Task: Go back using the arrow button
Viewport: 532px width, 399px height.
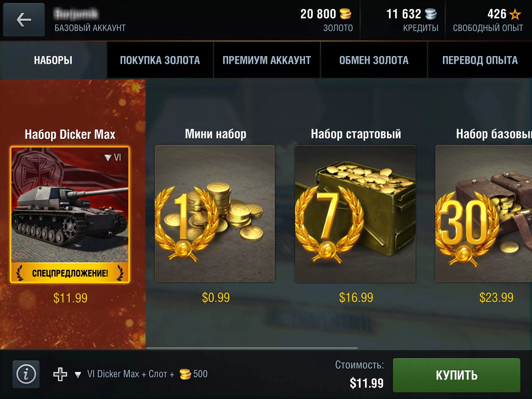Action: tap(24, 20)
